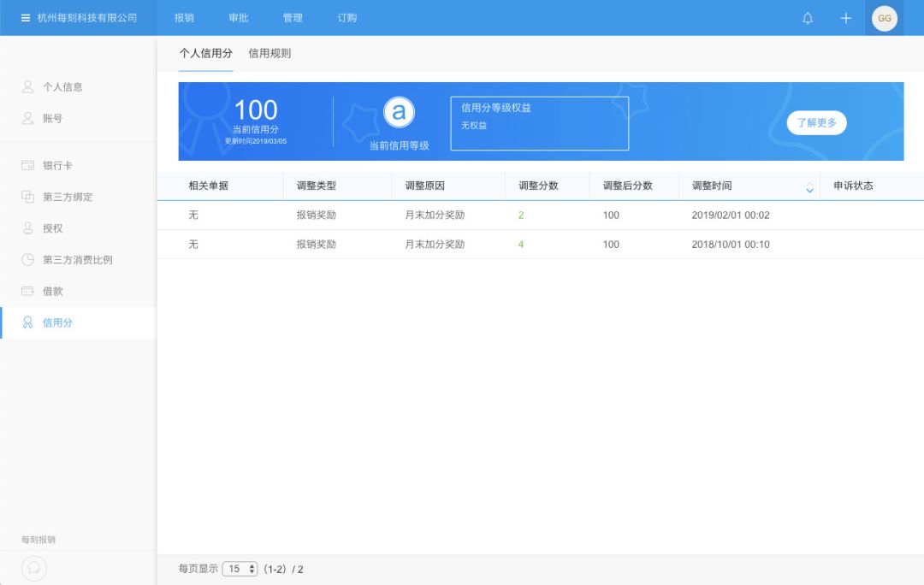Click the credit level 'a' badge
Viewport: 924px width, 585px height.
pyautogui.click(x=399, y=112)
